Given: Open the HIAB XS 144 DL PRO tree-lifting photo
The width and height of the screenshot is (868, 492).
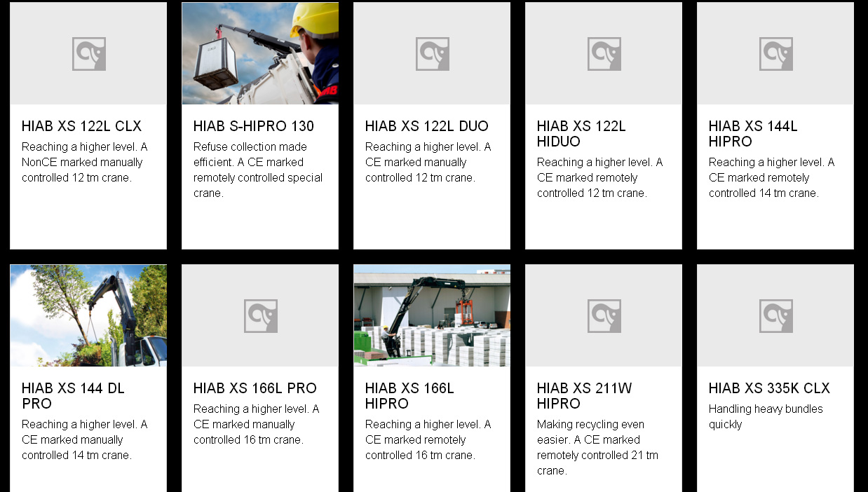Looking at the screenshot, I should (88, 315).
